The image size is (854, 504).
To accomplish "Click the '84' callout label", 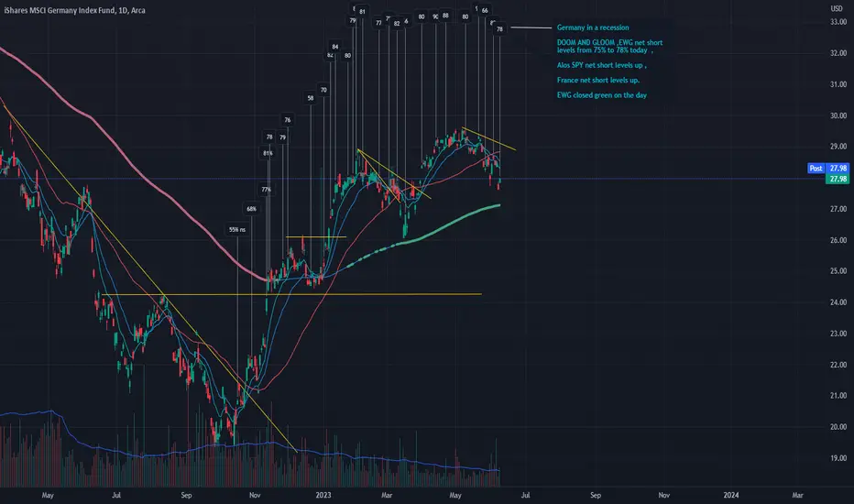I will click(x=335, y=47).
